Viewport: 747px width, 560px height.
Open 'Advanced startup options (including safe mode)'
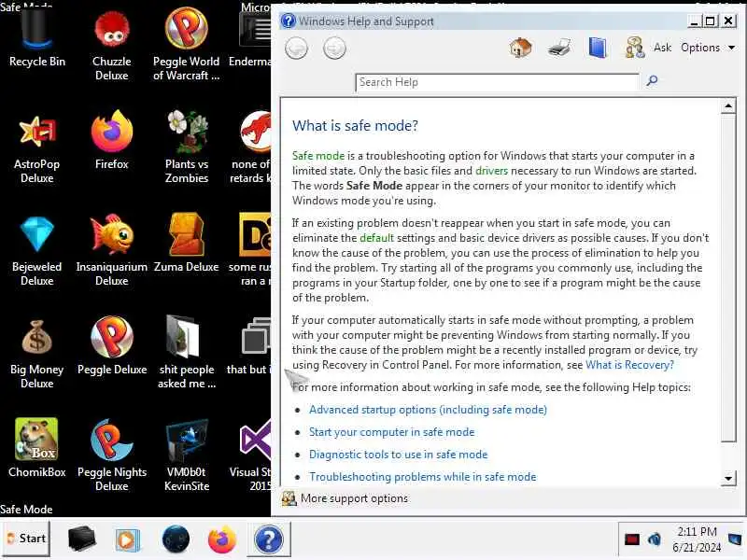click(428, 410)
